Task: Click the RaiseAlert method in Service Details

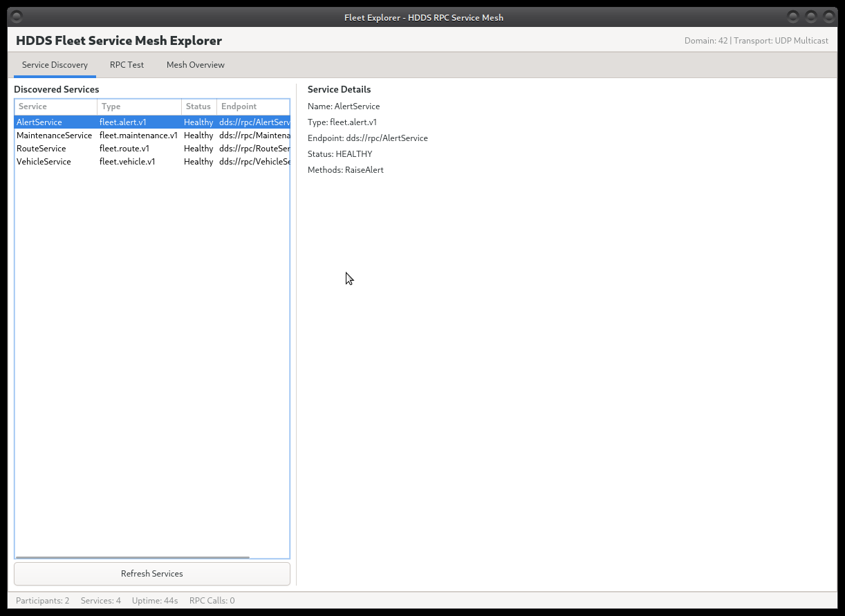Action: coord(364,169)
